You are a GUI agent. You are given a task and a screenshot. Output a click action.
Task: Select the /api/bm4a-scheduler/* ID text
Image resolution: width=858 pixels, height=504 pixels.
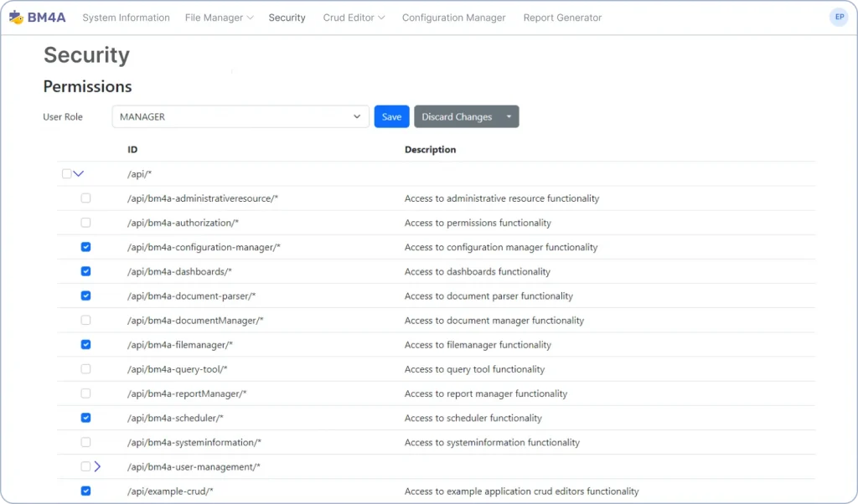176,418
